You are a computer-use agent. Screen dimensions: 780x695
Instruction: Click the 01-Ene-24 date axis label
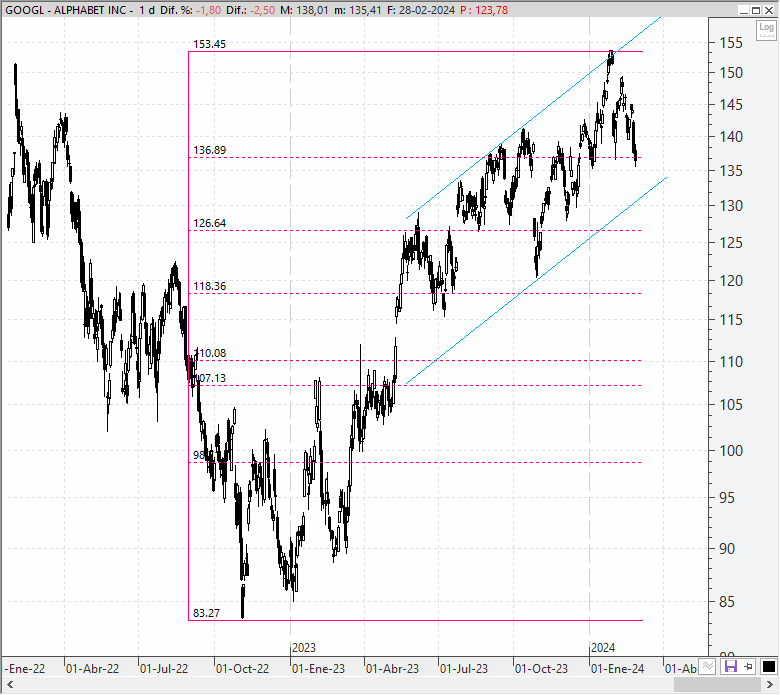point(617,669)
